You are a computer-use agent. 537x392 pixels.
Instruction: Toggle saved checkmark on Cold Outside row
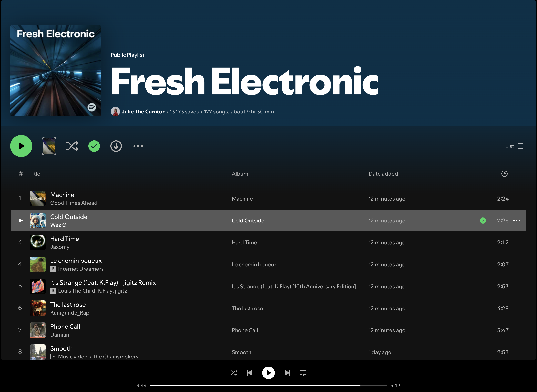[x=483, y=221]
